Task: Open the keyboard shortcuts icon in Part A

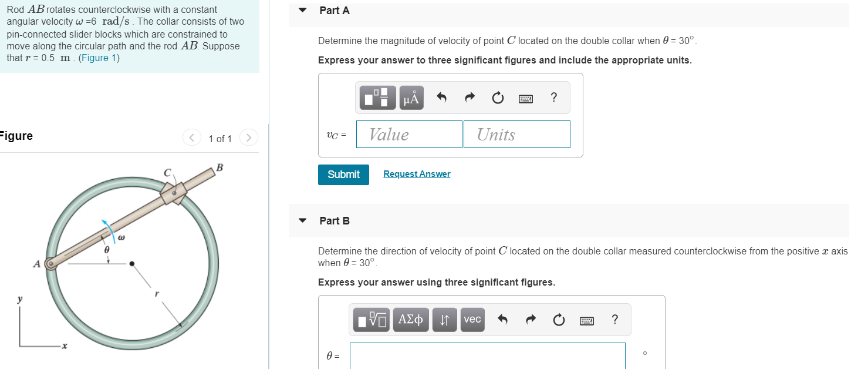Action: 525,98
